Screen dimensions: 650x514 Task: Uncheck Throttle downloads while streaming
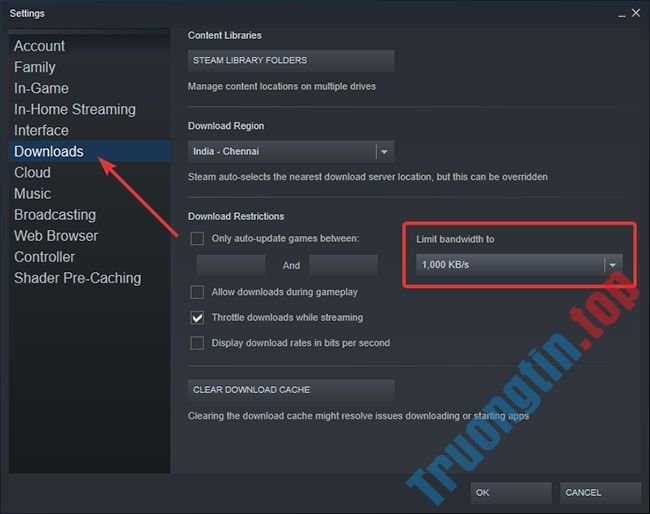[x=197, y=318]
